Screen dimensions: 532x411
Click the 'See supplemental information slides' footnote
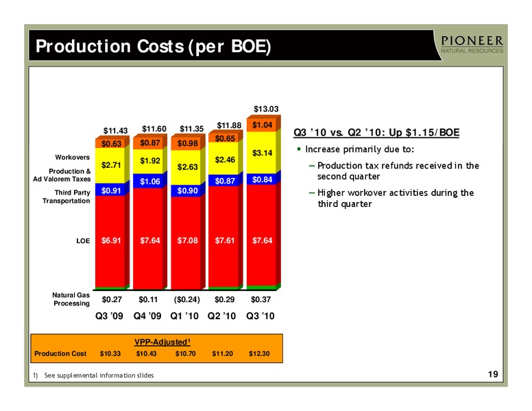coord(99,375)
